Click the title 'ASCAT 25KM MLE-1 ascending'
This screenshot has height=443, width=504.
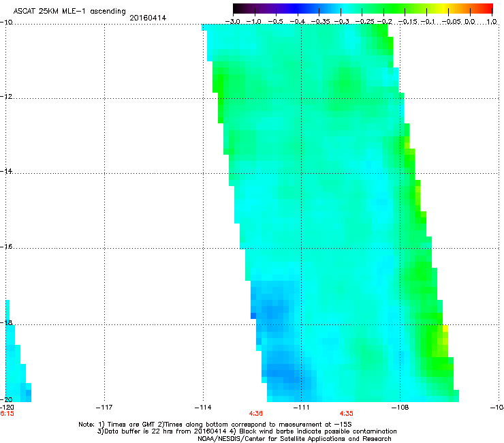pyautogui.click(x=69, y=11)
